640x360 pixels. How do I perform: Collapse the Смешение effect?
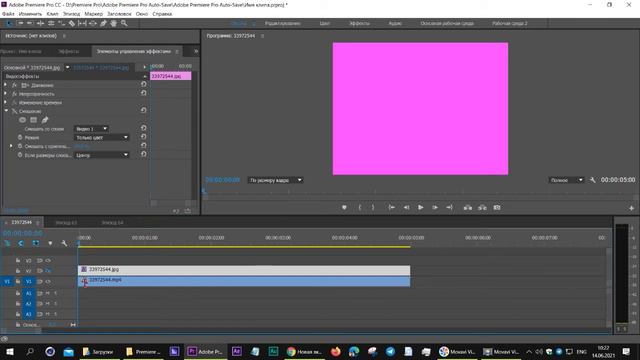pyautogui.click(x=6, y=111)
